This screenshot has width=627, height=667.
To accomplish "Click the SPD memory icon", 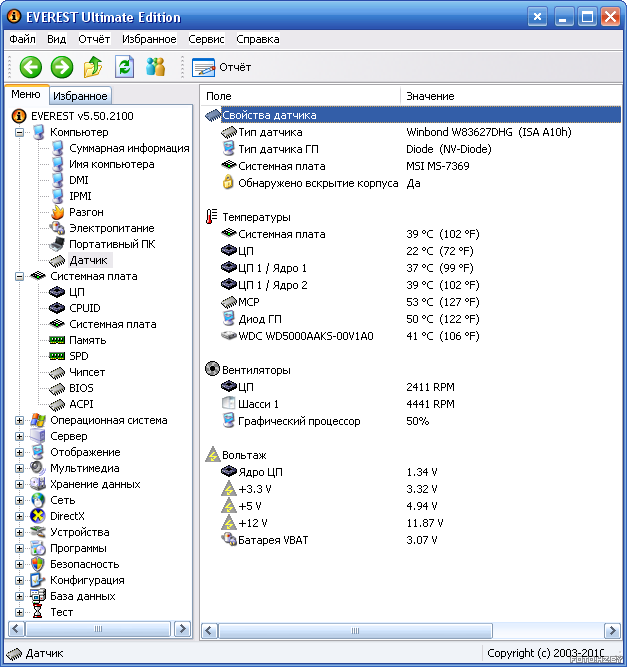I will click(57, 356).
